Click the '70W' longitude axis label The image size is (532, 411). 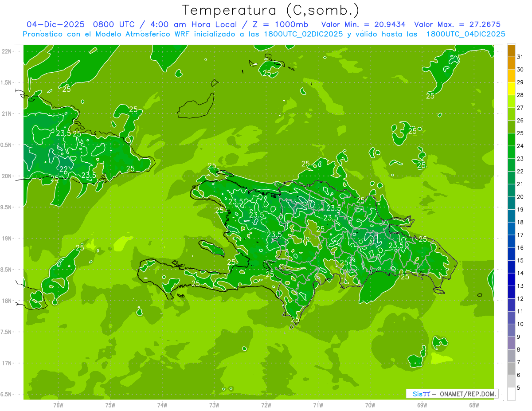pyautogui.click(x=370, y=405)
